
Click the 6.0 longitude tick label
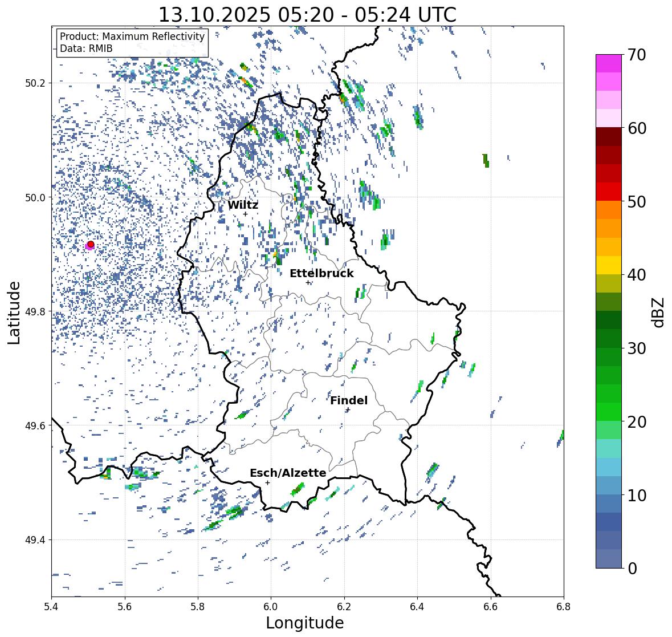click(x=271, y=606)
